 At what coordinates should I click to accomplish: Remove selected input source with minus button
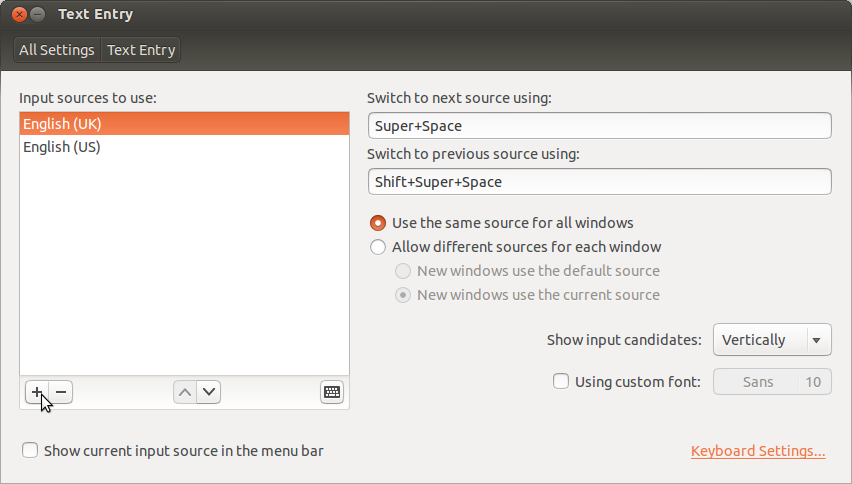click(x=61, y=392)
